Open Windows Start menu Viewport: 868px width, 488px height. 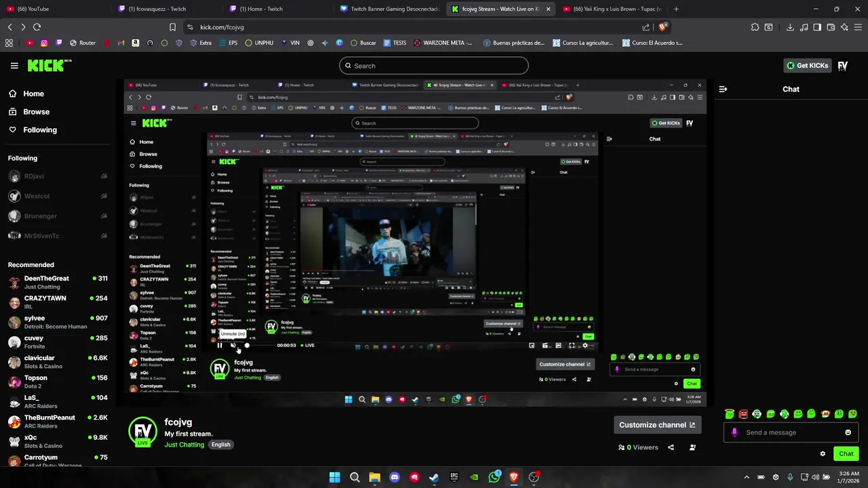pos(334,477)
